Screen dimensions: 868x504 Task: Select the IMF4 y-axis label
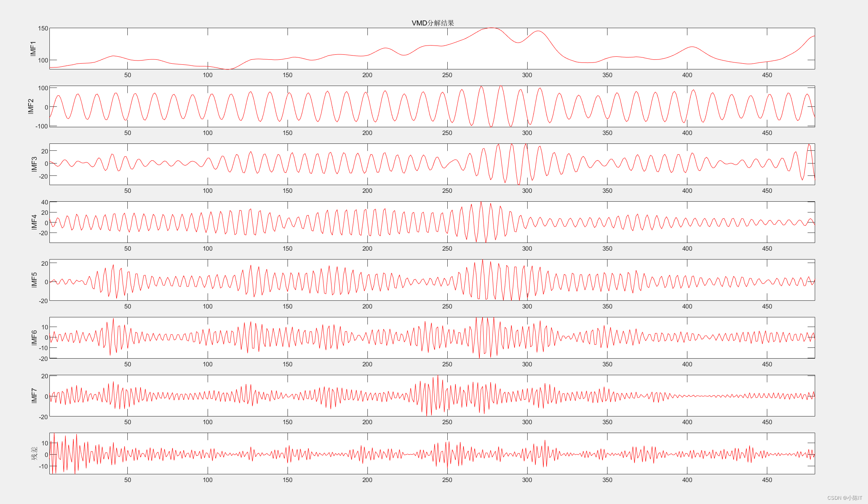pyautogui.click(x=34, y=222)
